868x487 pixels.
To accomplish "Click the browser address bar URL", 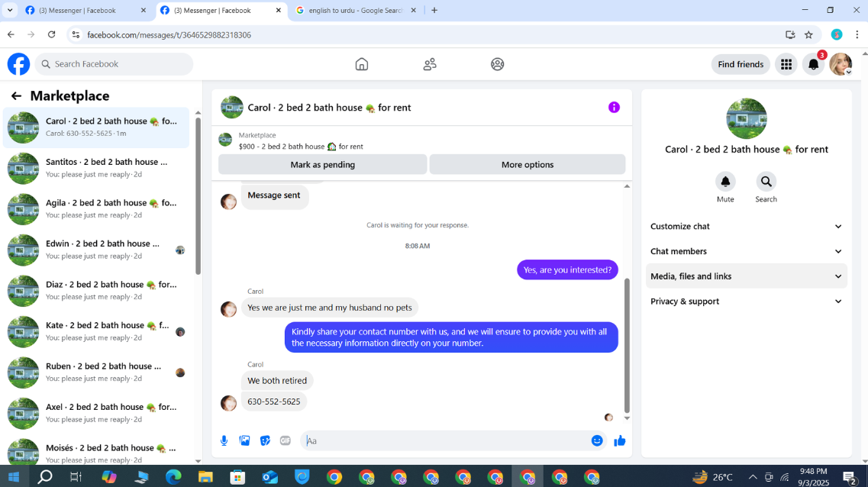I will (x=169, y=35).
